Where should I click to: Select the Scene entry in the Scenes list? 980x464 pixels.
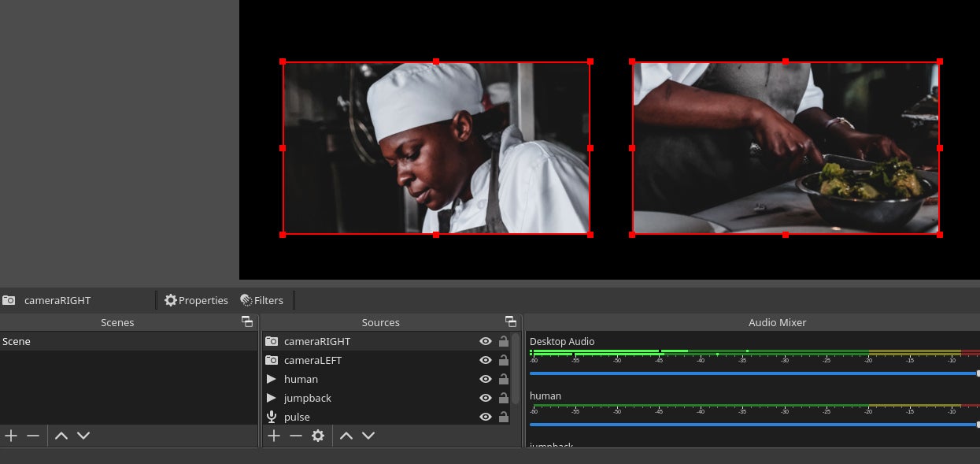(17, 341)
